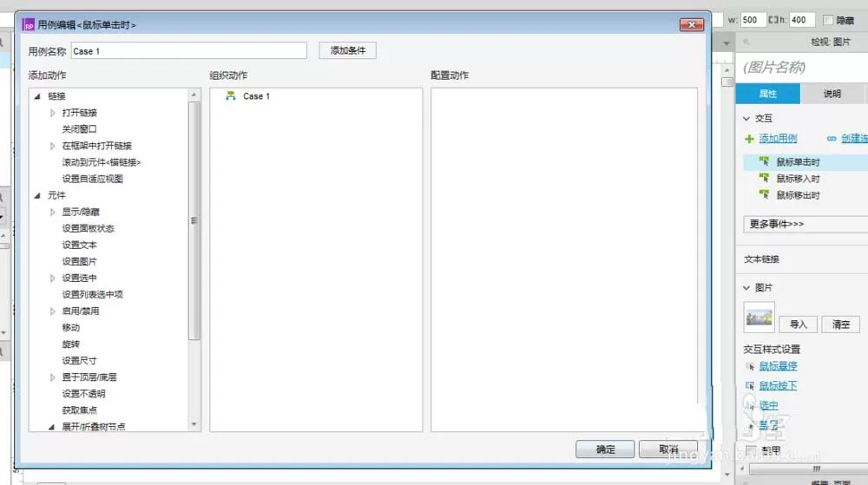Collapse the 交互 section in inspector
The height and width of the screenshot is (485, 868).
tap(746, 118)
